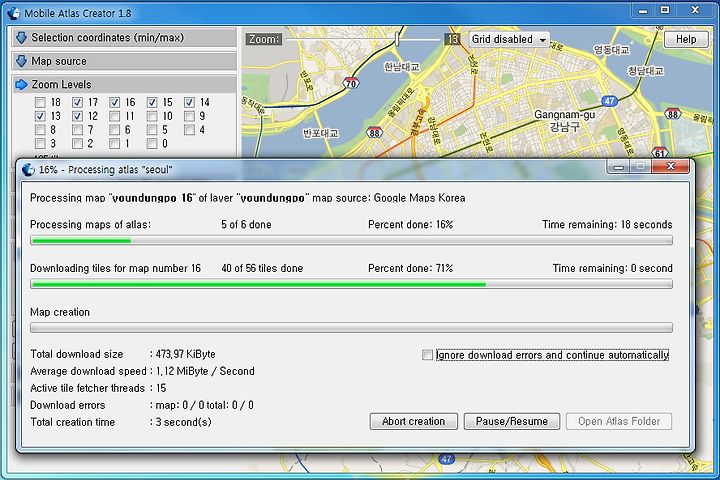Enable zoom level 6 checkbox
The width and height of the screenshot is (720, 480).
tap(114, 130)
